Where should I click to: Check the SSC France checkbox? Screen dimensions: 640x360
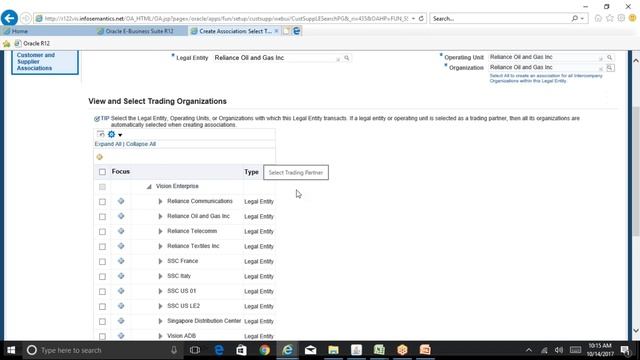point(102,262)
